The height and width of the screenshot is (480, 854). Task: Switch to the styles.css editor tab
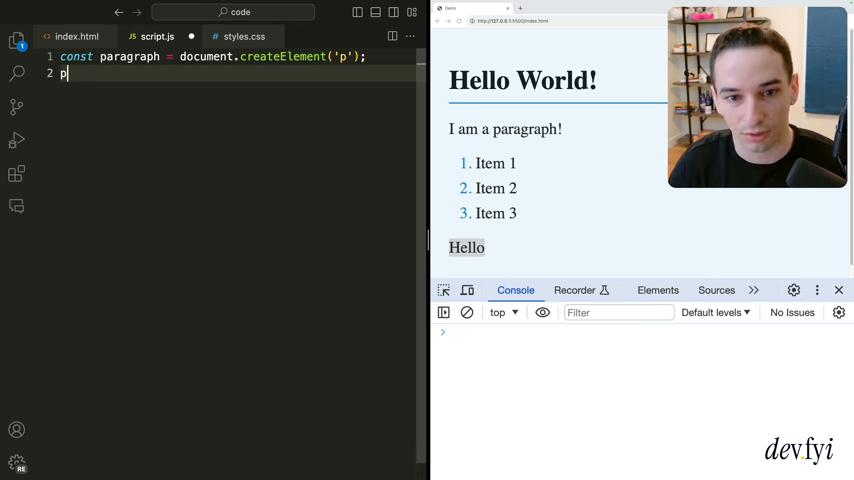tap(243, 37)
